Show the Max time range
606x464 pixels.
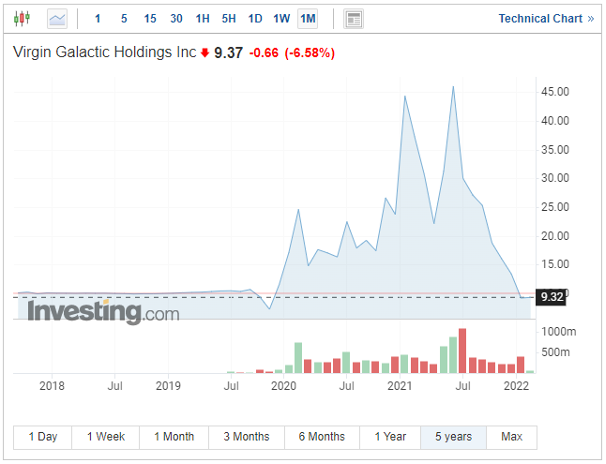pyautogui.click(x=511, y=437)
